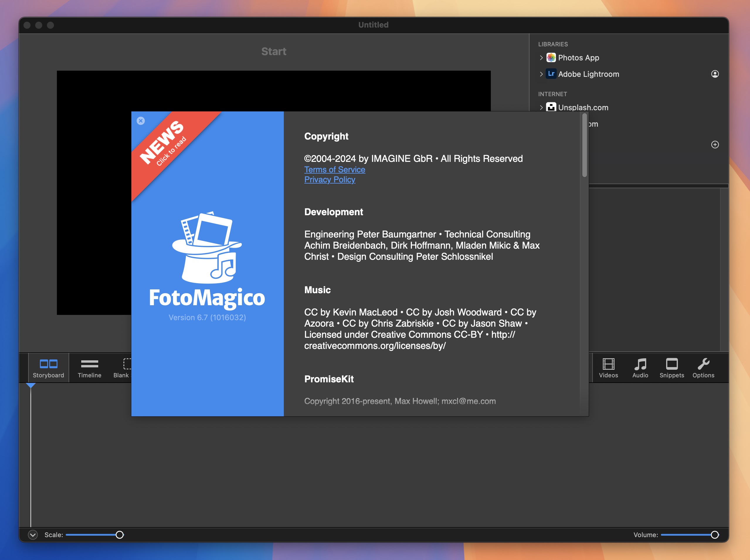Click the Unsplash.com icon
This screenshot has height=560, width=750.
tap(551, 107)
